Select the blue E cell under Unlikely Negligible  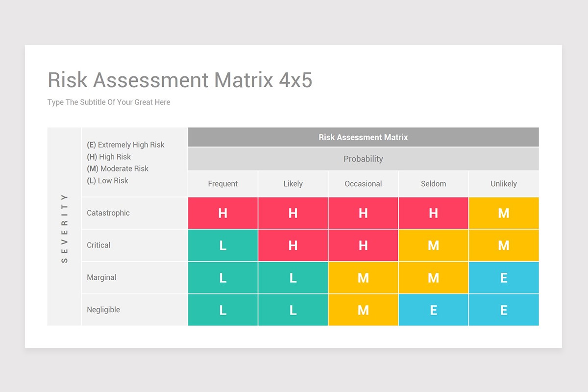tap(503, 310)
